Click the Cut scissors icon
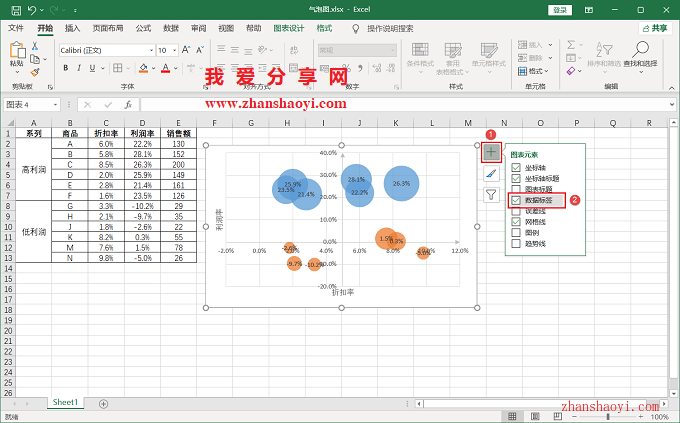The width and height of the screenshot is (680, 423). 35,46
